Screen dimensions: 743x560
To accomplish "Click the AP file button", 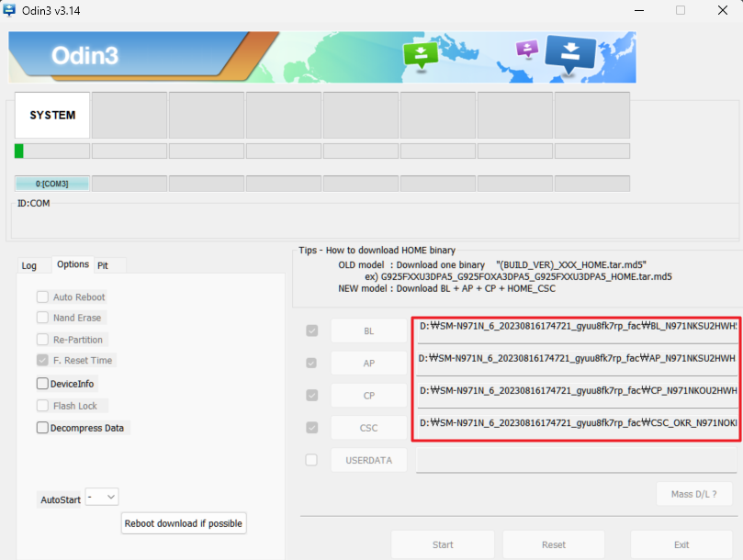I will 368,364.
